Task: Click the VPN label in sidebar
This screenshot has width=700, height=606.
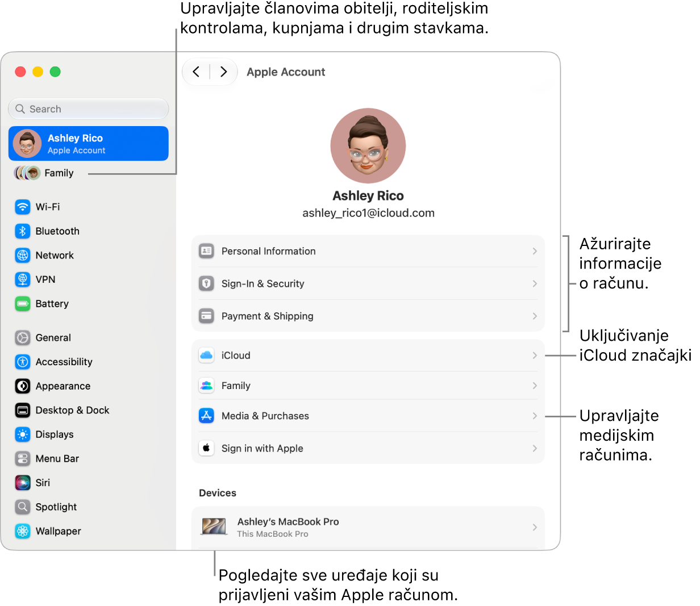Action: (45, 279)
